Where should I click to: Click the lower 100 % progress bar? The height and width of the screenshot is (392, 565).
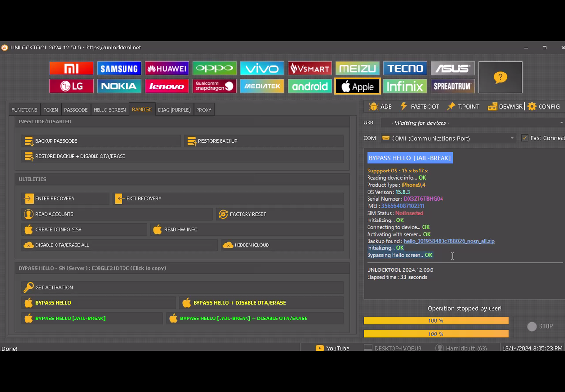point(436,334)
